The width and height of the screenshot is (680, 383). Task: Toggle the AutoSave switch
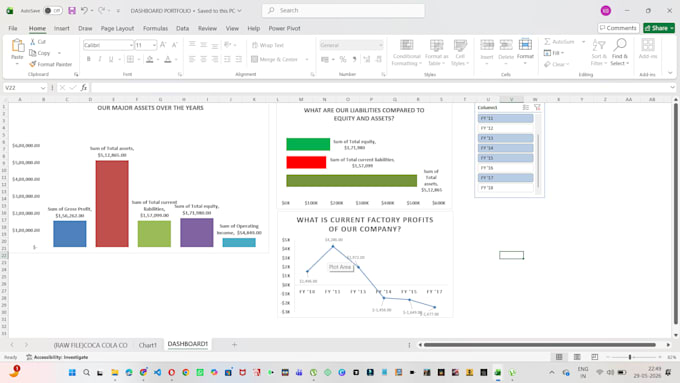(53, 10)
